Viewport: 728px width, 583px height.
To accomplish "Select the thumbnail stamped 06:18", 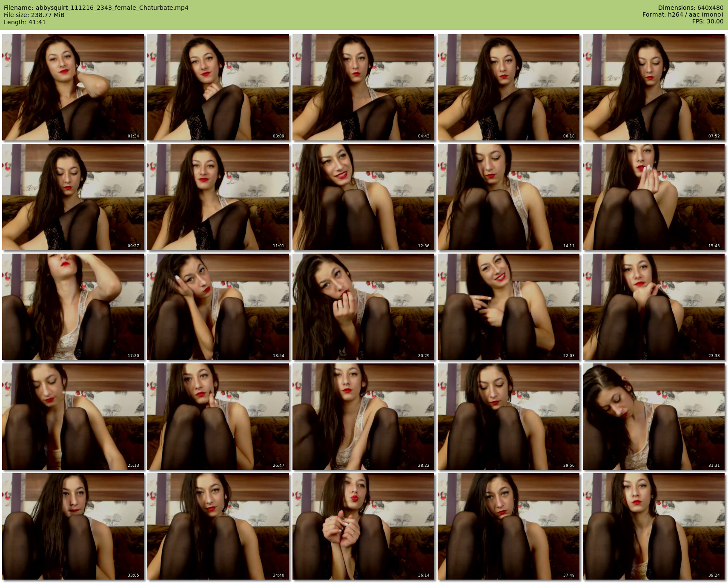I will pyautogui.click(x=509, y=87).
